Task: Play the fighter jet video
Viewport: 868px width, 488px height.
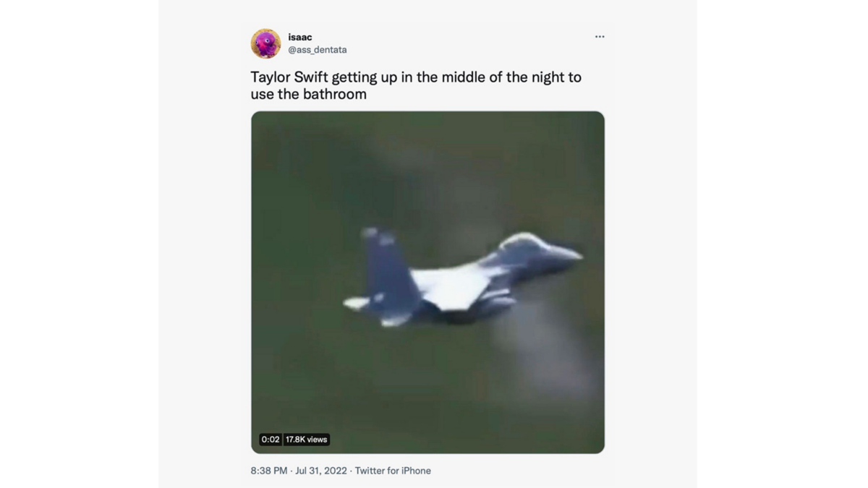Action: 427,282
